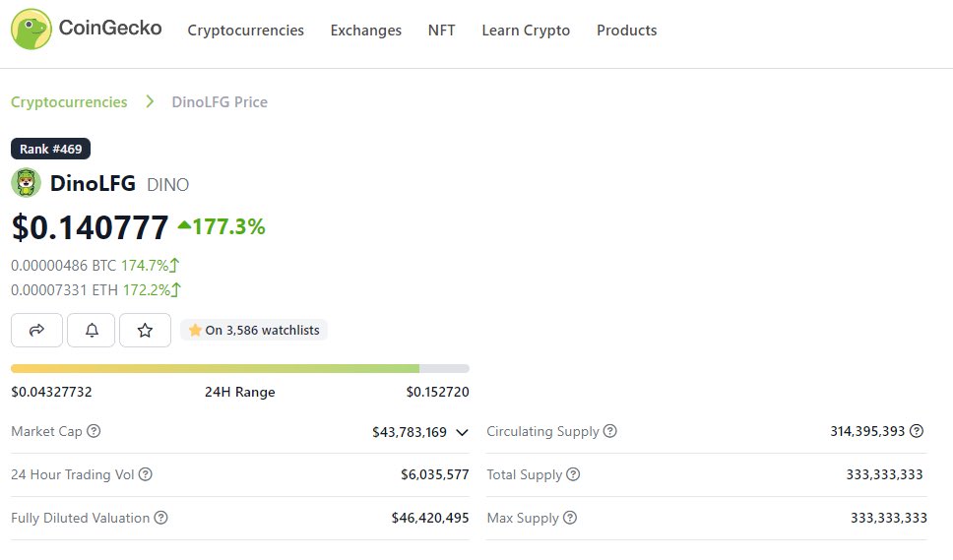Click the 24H Range label
The width and height of the screenshot is (953, 560).
coord(240,392)
